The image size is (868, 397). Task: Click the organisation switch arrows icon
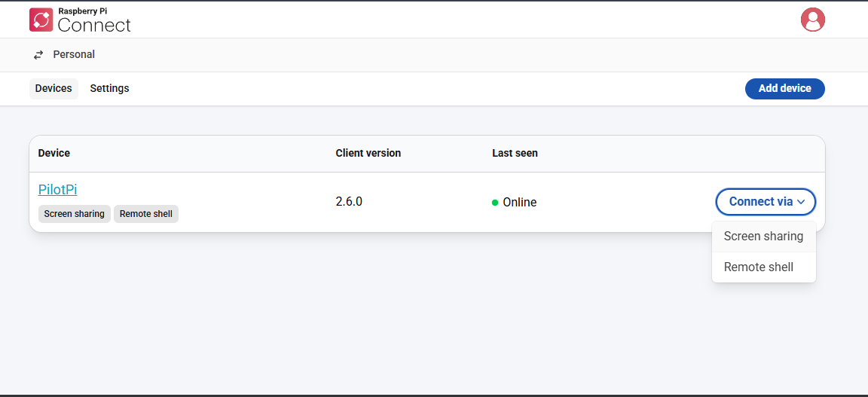tap(38, 55)
